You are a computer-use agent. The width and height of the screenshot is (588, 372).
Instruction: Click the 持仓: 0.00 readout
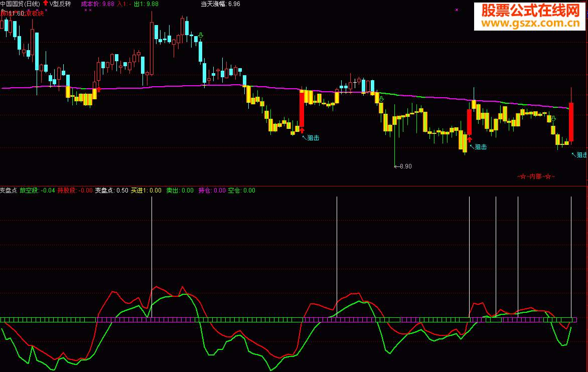[x=212, y=191]
